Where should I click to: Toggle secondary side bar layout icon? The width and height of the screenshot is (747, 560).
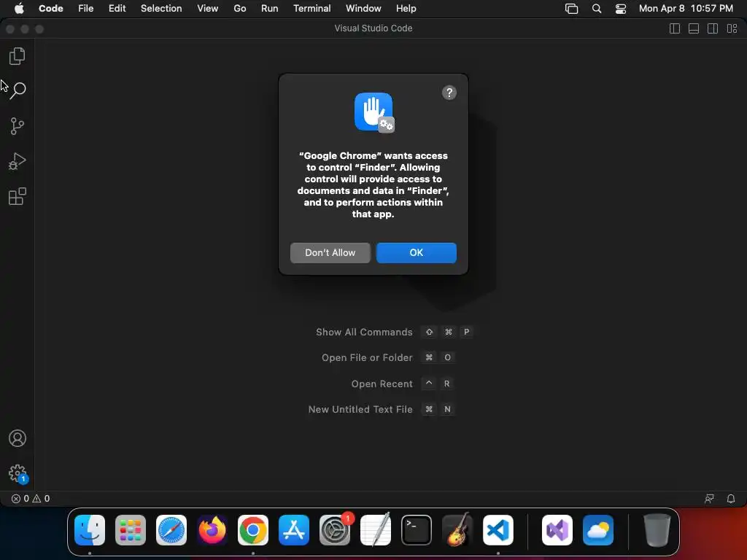(713, 28)
